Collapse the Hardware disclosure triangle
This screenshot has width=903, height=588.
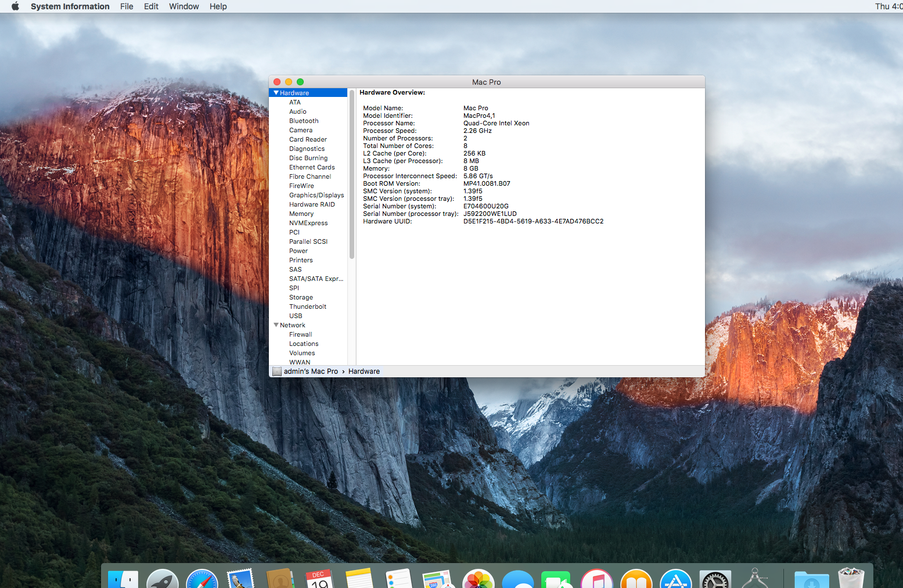[x=276, y=93]
